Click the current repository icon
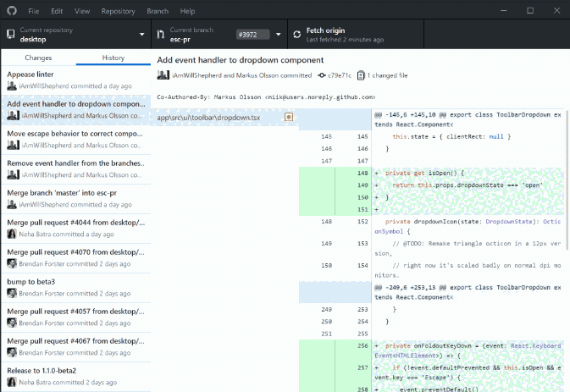This screenshot has width=570, height=392. tap(11, 34)
